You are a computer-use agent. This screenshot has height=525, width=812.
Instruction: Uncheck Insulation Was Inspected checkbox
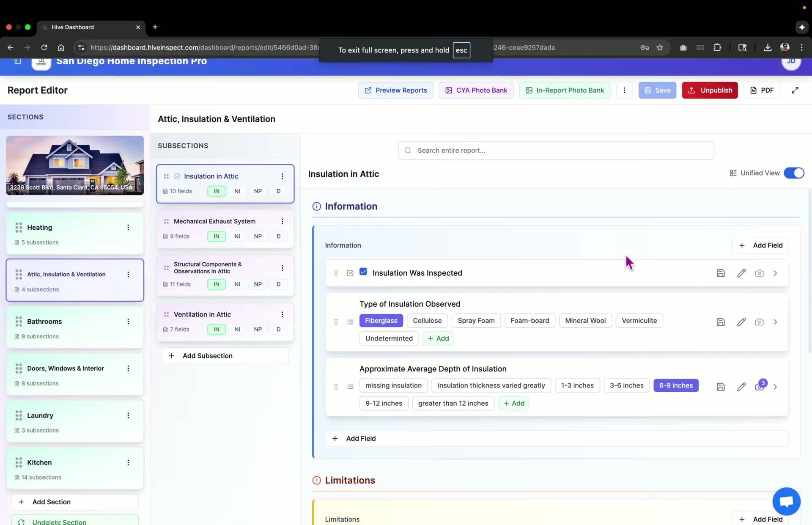tap(363, 272)
